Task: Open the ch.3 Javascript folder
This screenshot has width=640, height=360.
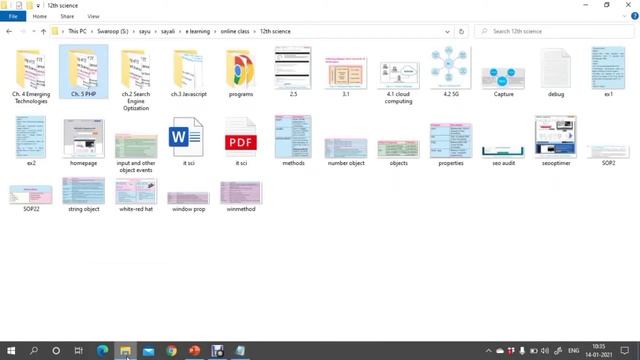Action: point(189,73)
